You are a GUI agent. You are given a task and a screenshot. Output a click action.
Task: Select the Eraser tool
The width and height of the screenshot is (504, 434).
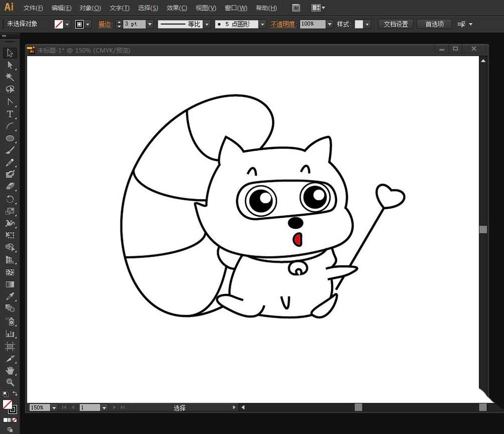tap(10, 187)
